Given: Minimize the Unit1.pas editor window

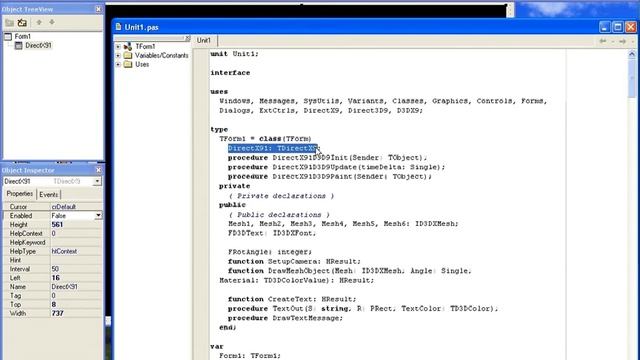Looking at the screenshot, I should pos(604,27).
